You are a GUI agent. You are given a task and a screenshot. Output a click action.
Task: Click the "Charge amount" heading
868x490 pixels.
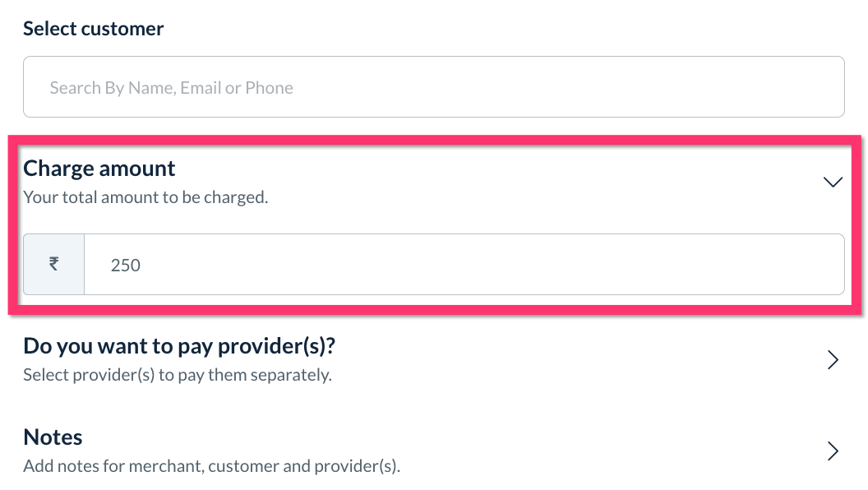pos(99,169)
